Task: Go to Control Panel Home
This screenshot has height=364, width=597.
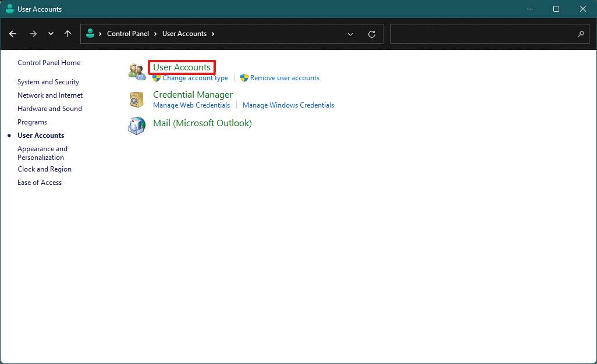Action: [x=49, y=63]
